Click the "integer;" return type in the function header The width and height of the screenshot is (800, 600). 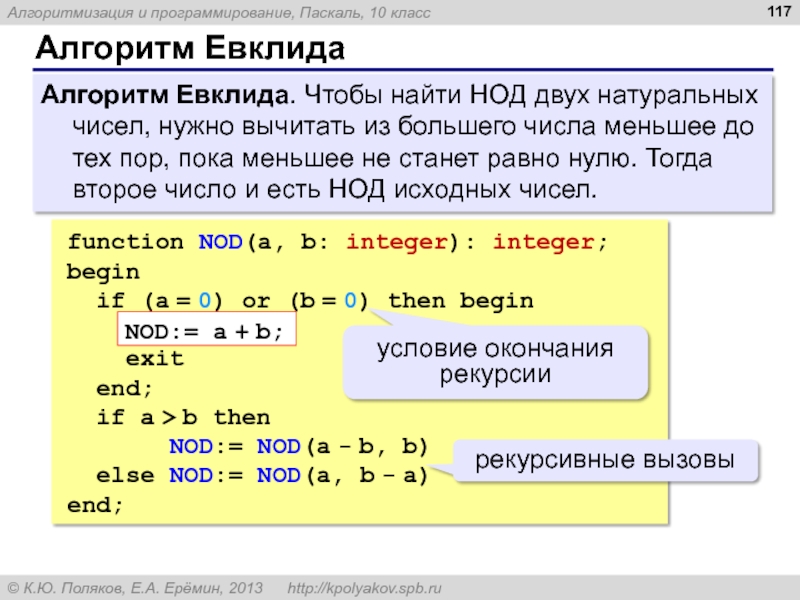point(549,242)
